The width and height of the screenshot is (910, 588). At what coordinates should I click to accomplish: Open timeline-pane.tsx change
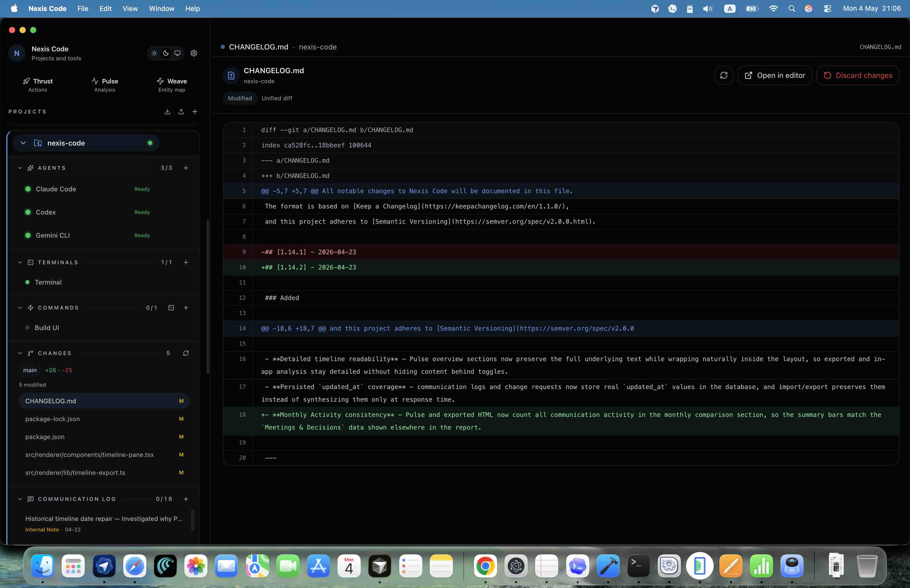tap(104, 455)
